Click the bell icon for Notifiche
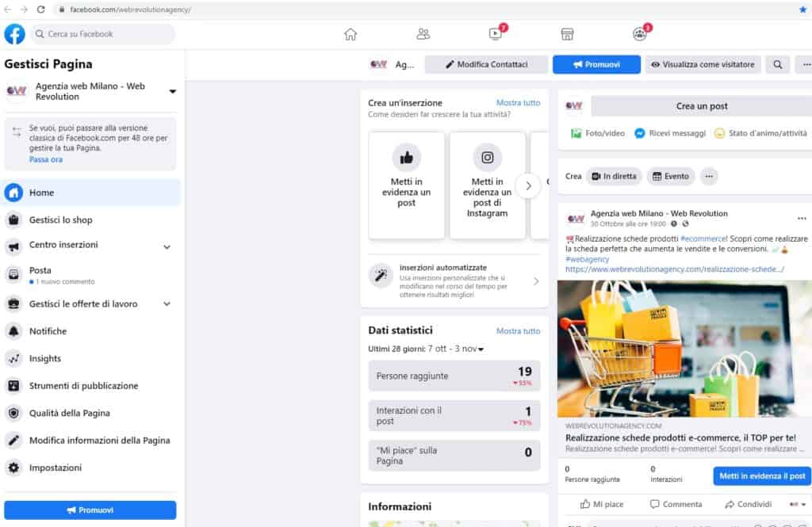Image resolution: width=812 pixels, height=527 pixels. click(13, 330)
